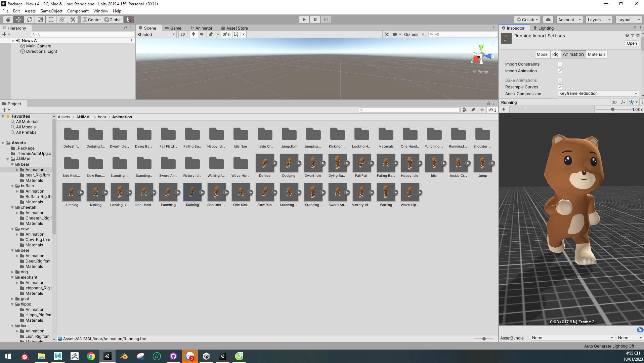This screenshot has height=363, width=644.
Task: Click in the Project search field
Action: tap(409, 110)
